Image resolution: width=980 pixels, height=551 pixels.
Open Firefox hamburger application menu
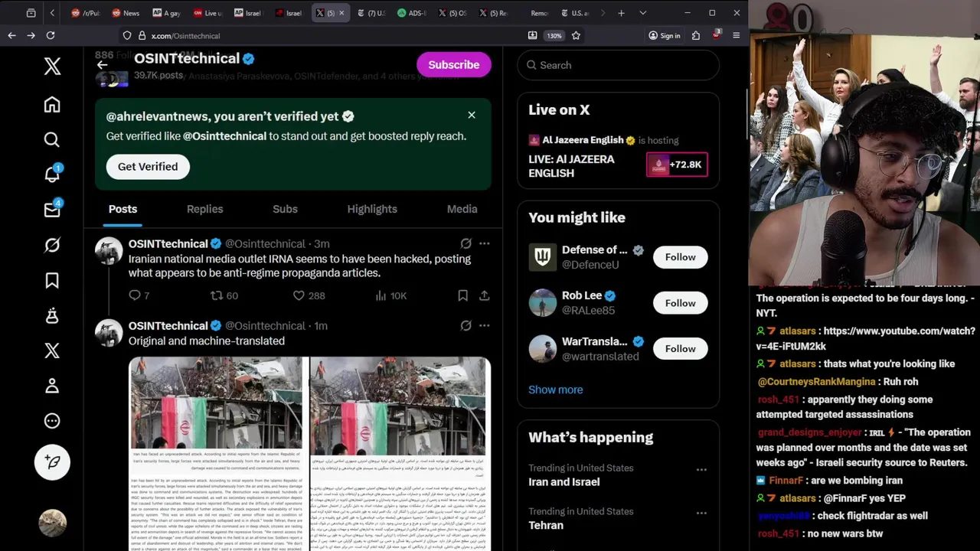pos(736,35)
